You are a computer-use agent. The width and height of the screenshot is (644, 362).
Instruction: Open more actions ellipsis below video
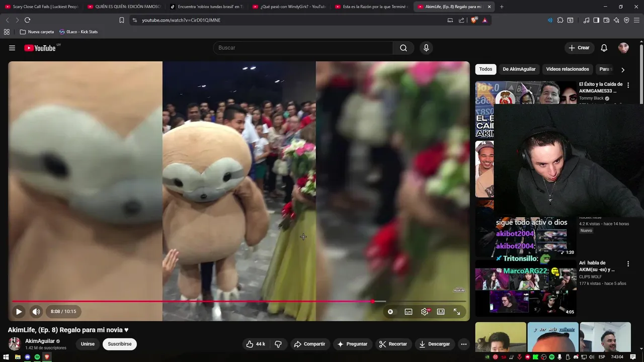point(464,344)
